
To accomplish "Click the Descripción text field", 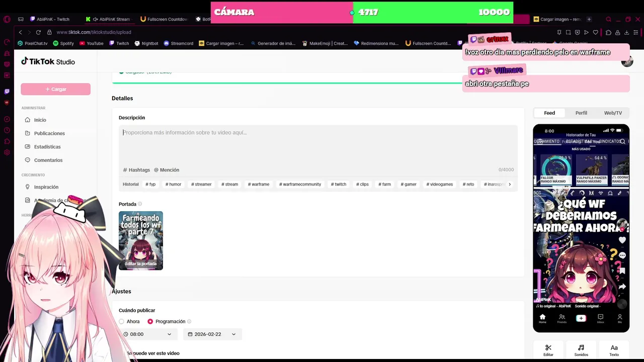I will coord(318,144).
